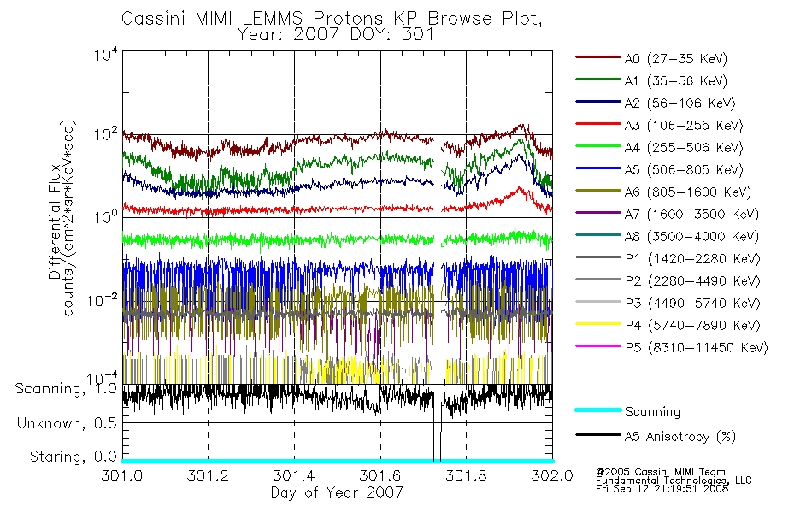Click the P2 (2280-4490 KeV) legend label
Viewport: 812px width, 513px height.
pyautogui.click(x=692, y=281)
